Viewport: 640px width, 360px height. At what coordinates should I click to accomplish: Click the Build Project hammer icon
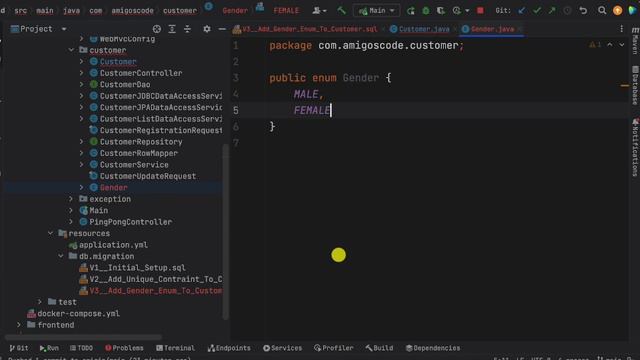tap(341, 11)
